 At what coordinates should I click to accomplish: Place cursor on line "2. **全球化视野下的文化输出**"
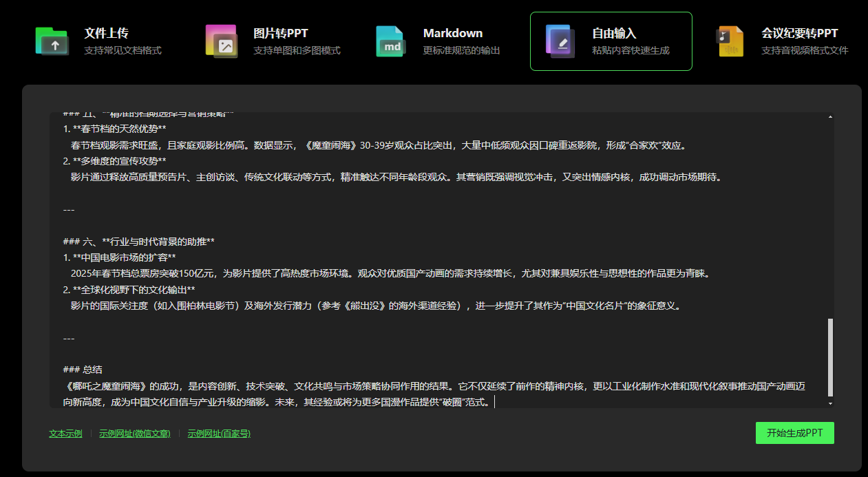[x=129, y=290]
